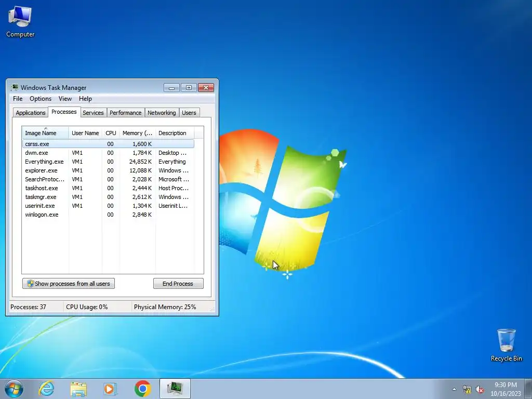
Task: Click the network status tray icon
Action: pyautogui.click(x=467, y=390)
